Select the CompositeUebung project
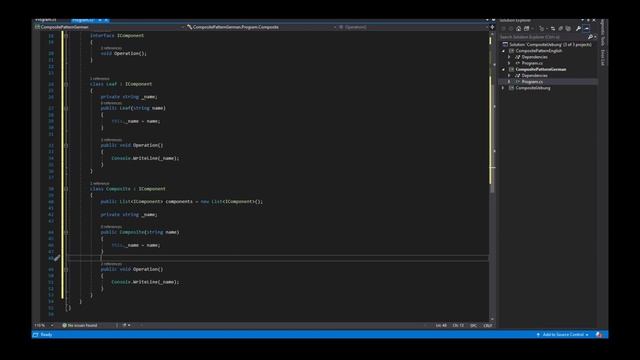 pos(532,88)
